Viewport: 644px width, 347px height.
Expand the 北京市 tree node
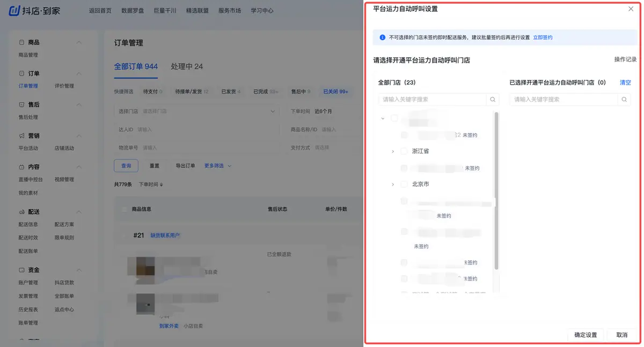click(393, 184)
